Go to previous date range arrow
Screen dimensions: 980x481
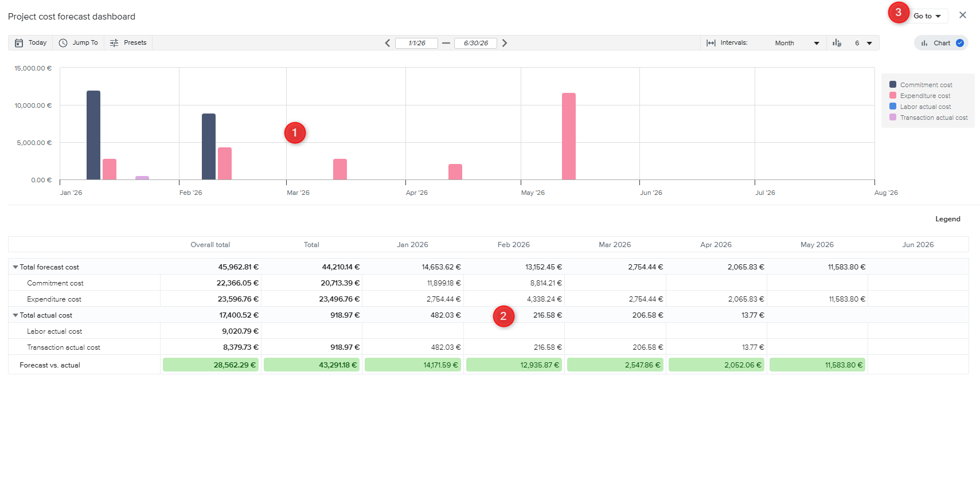click(x=388, y=43)
